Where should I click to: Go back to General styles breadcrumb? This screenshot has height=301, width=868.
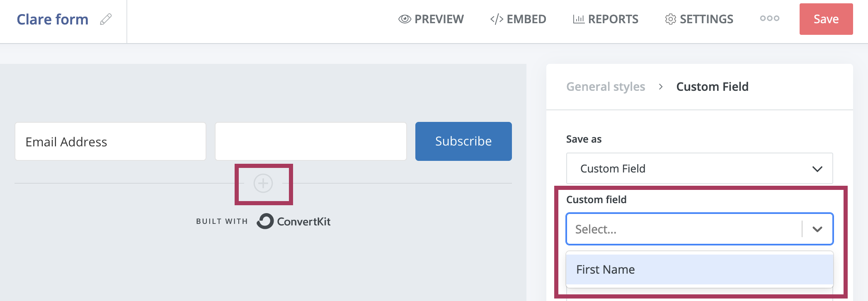pyautogui.click(x=606, y=87)
